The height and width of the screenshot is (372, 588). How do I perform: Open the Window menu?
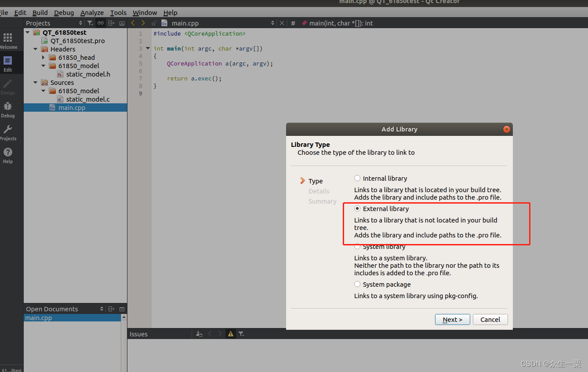(x=145, y=13)
